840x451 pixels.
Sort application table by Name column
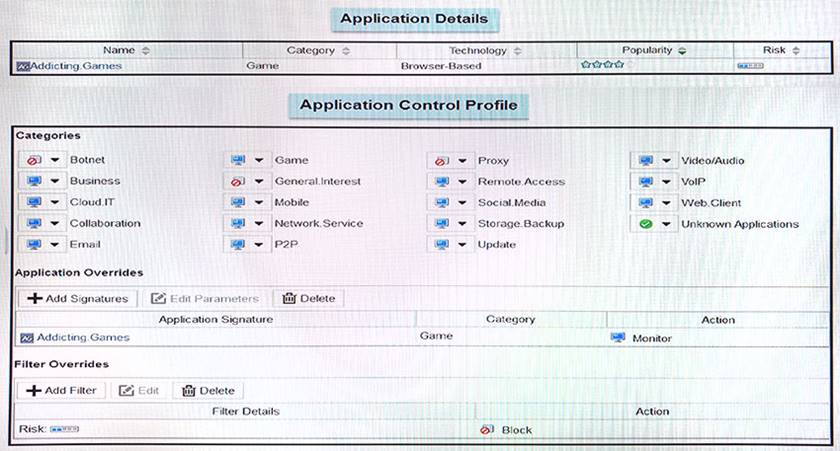click(125, 50)
